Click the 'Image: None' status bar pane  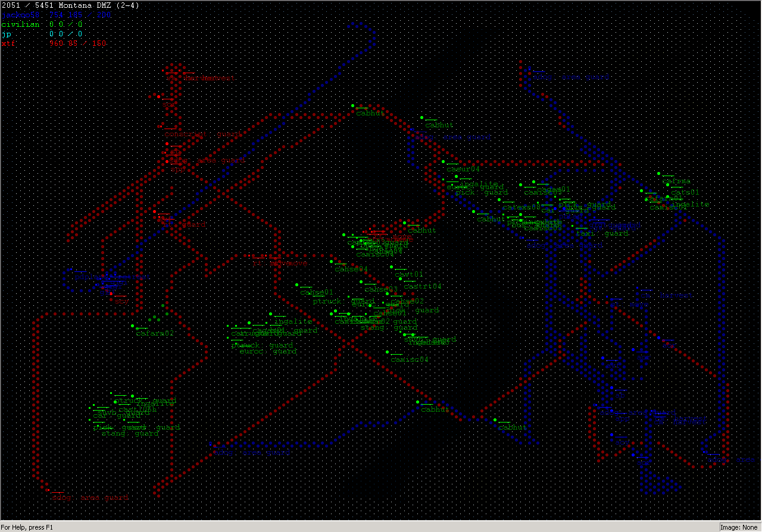[739, 527]
